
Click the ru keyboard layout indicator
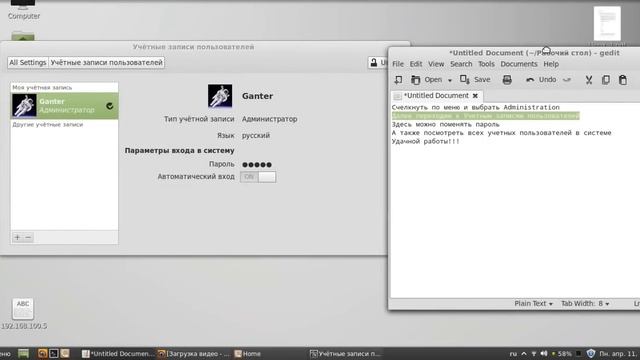pos(513,354)
